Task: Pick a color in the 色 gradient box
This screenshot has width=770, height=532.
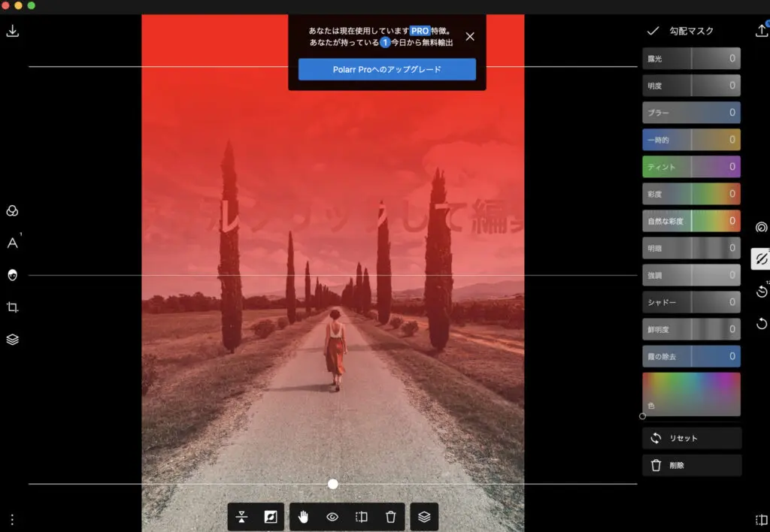Action: point(692,392)
